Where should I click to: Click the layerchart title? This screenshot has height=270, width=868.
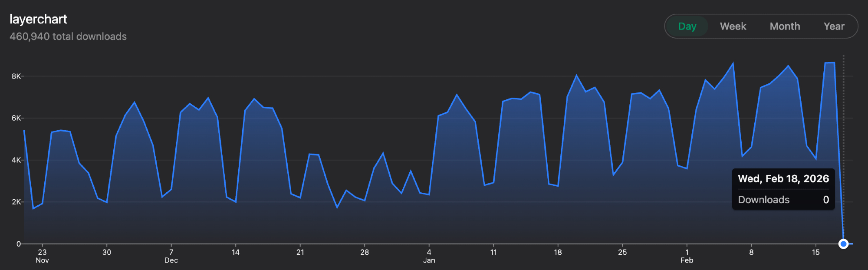pyautogui.click(x=38, y=19)
